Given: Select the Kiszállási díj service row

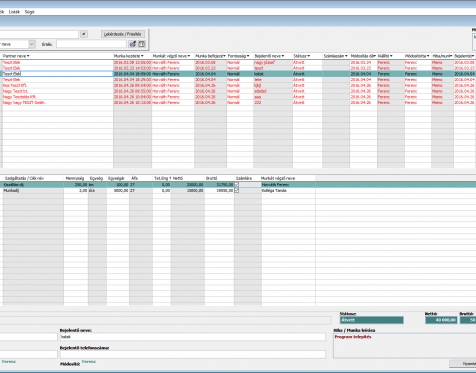Looking at the screenshot, I should click(x=33, y=184).
